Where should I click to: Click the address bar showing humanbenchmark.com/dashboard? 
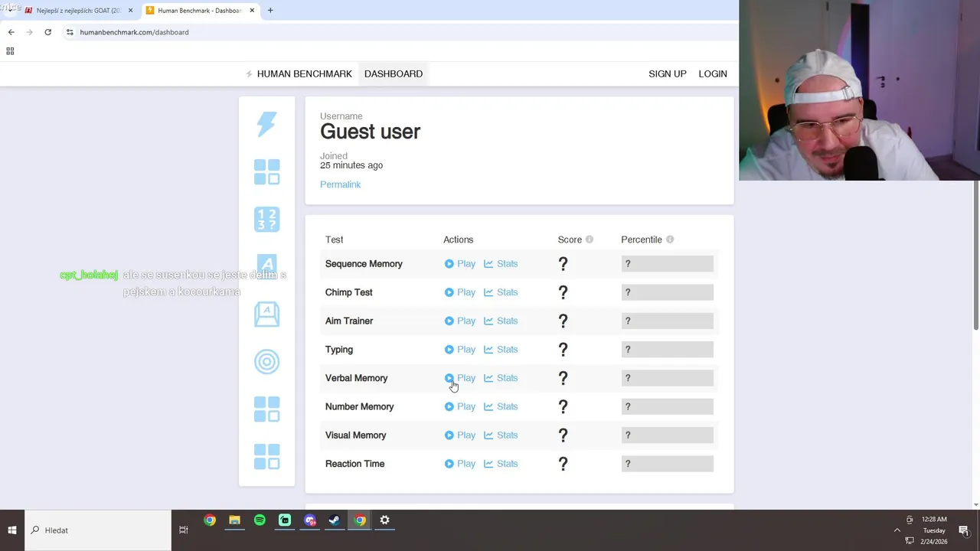398,32
